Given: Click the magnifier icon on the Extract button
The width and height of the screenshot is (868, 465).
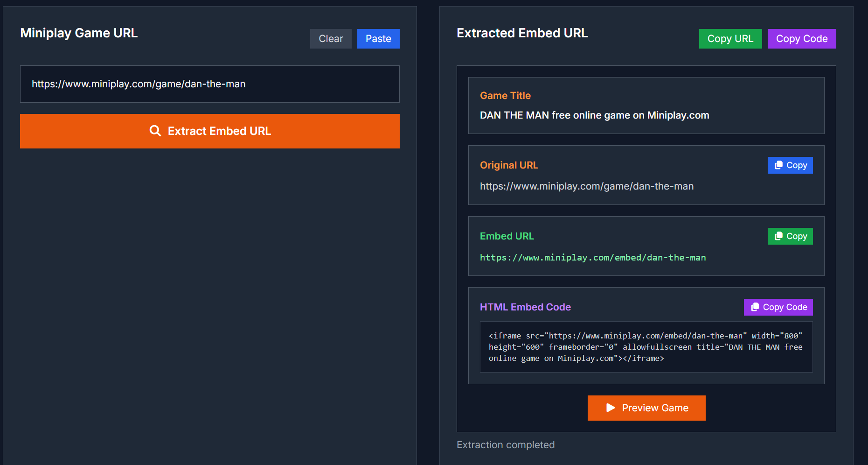Looking at the screenshot, I should click(155, 131).
